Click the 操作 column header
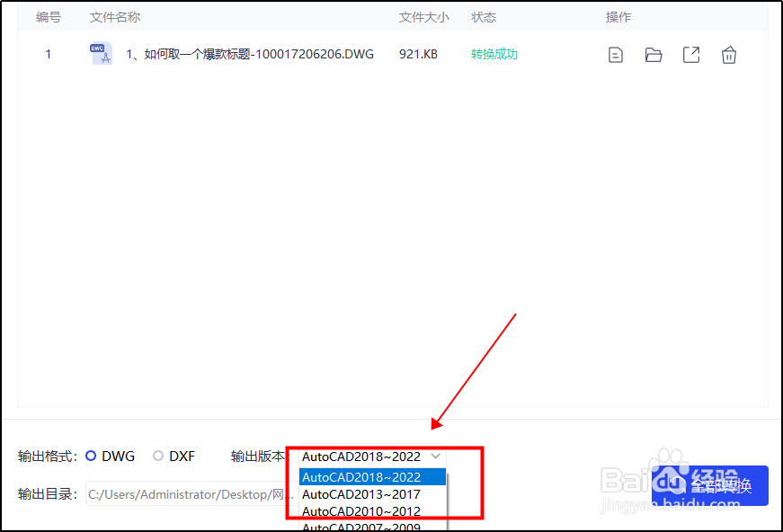Viewport: 783px width, 532px height. [x=618, y=17]
